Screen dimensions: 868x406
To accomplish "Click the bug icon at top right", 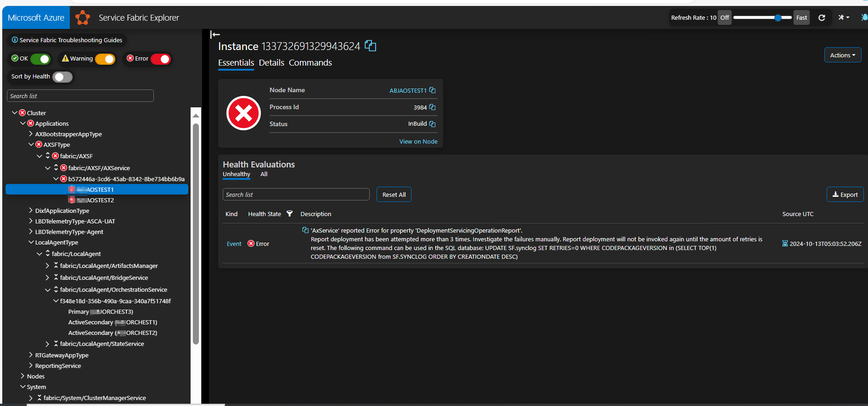I will coord(864,17).
